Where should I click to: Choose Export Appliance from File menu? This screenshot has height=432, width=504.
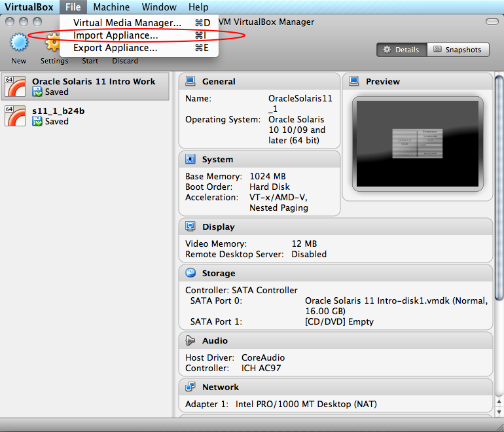tap(139, 48)
